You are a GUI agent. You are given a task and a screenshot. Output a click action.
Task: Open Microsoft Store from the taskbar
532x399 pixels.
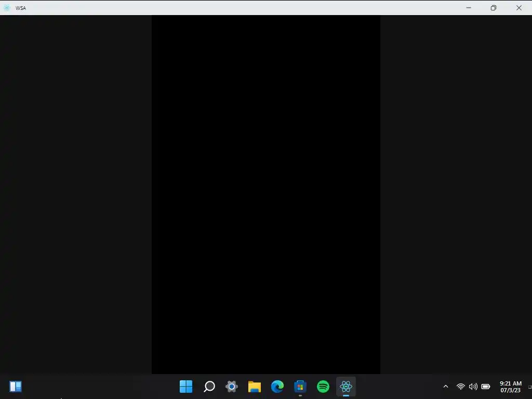click(x=300, y=387)
